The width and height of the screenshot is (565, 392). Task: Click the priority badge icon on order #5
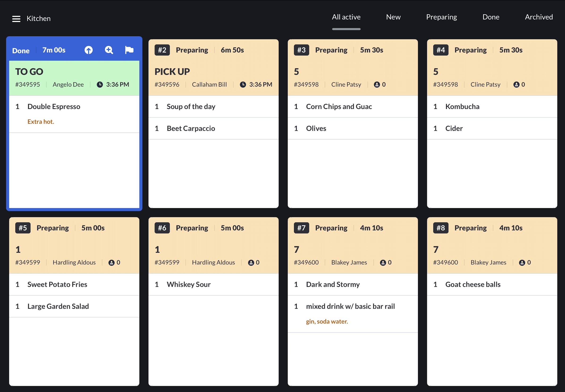pos(23,228)
